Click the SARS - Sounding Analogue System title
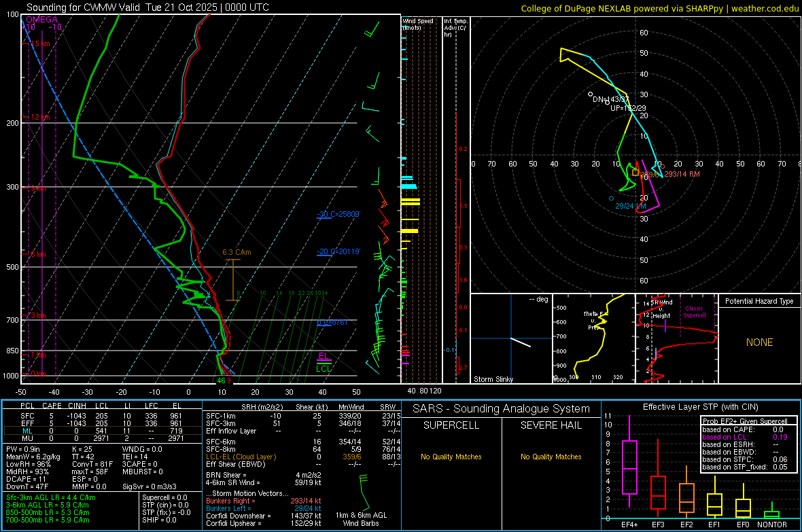The height and width of the screenshot is (532, 802). tap(502, 409)
